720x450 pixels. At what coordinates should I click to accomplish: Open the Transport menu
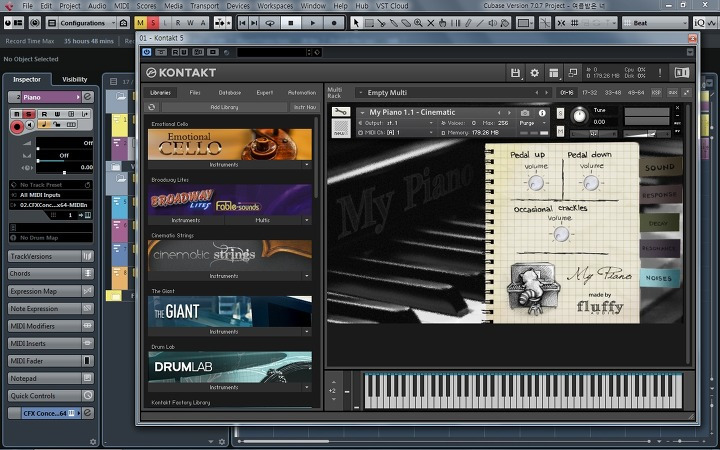(204, 6)
